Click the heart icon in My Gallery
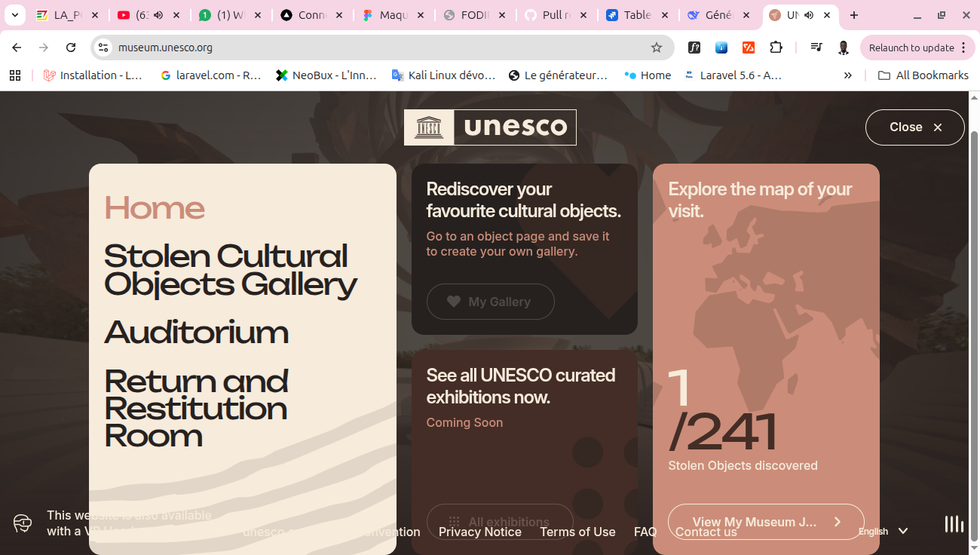Screen dimensions: 980x555 [x=454, y=302]
